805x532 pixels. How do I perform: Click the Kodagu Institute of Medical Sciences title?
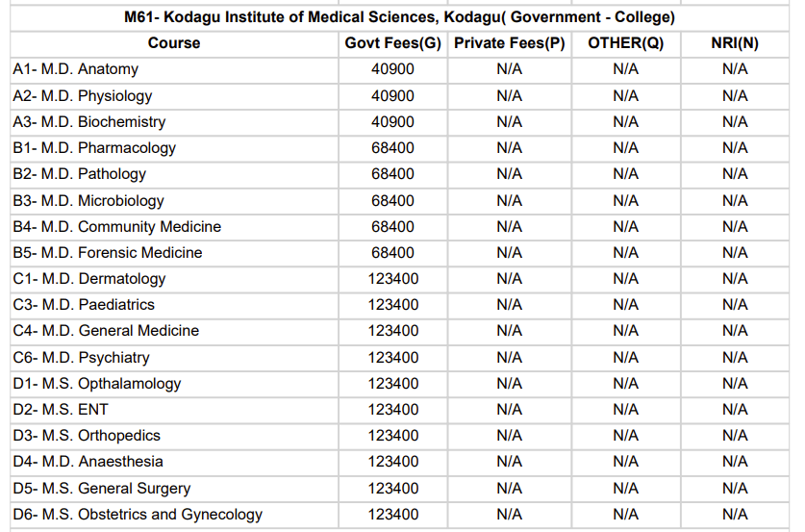pyautogui.click(x=399, y=17)
